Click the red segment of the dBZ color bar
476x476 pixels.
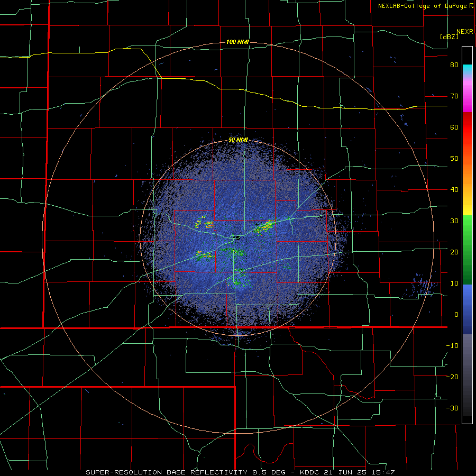(467, 127)
